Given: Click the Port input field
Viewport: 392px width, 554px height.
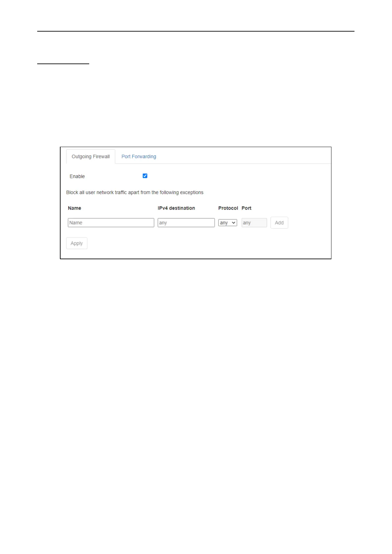Looking at the screenshot, I should point(254,223).
